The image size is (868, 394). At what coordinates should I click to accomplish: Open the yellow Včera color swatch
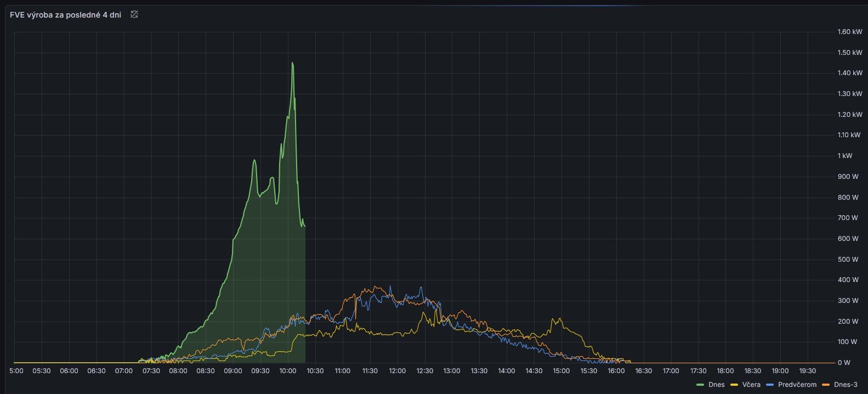pyautogui.click(x=735, y=385)
